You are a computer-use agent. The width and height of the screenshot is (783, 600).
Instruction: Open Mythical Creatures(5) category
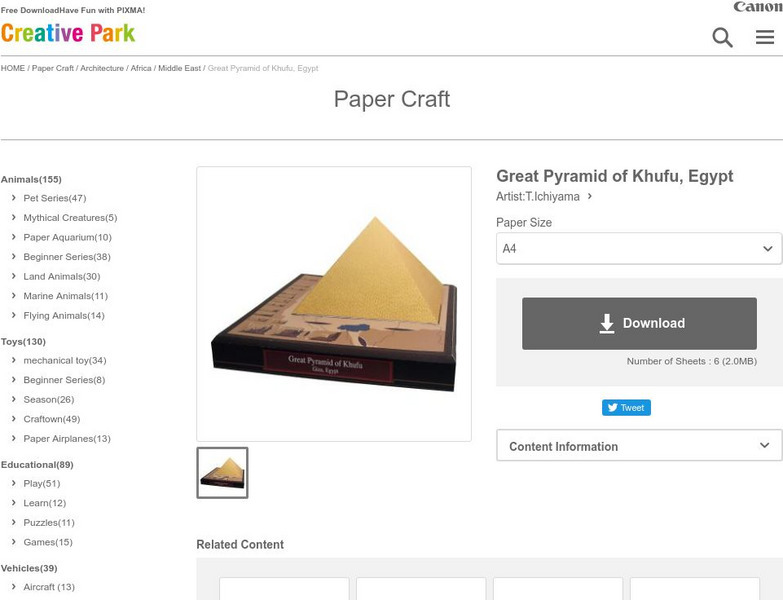[x=70, y=218]
